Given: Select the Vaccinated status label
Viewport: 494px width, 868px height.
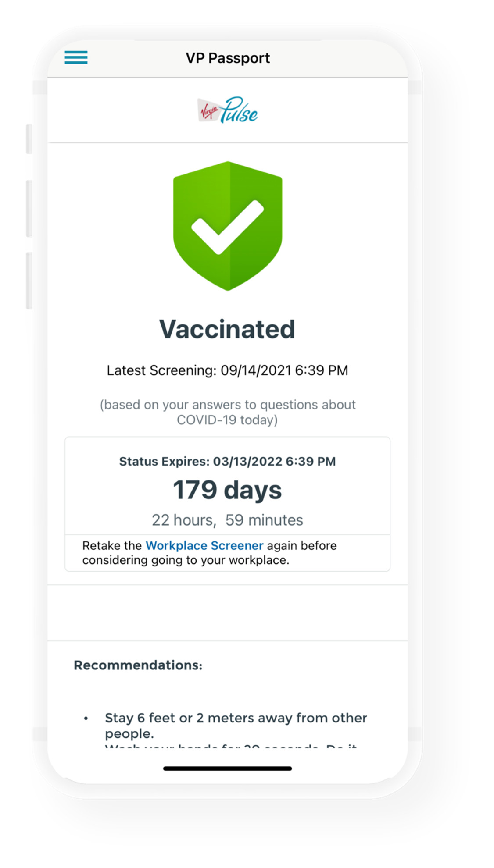Looking at the screenshot, I should (x=227, y=330).
